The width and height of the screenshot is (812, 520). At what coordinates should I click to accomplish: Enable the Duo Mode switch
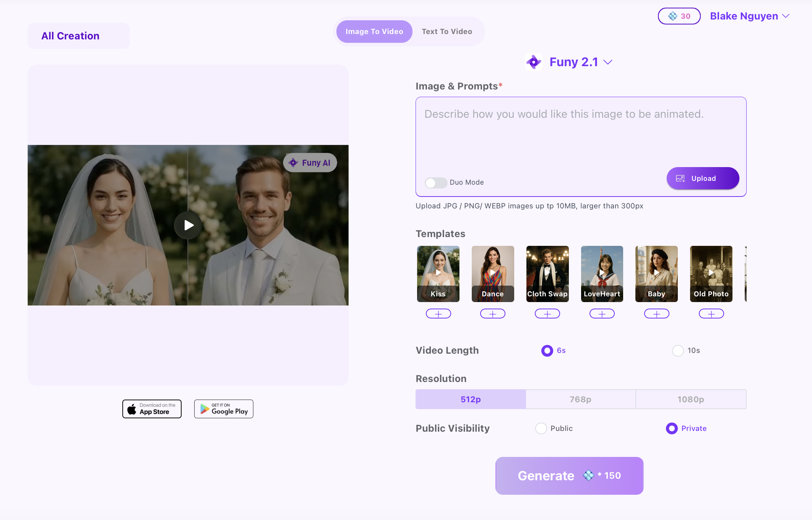pyautogui.click(x=436, y=183)
